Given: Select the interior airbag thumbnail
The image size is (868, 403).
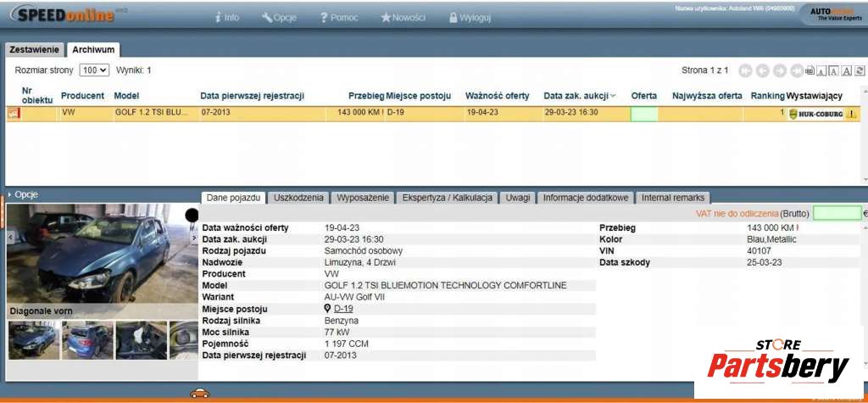Looking at the screenshot, I should point(142,340).
